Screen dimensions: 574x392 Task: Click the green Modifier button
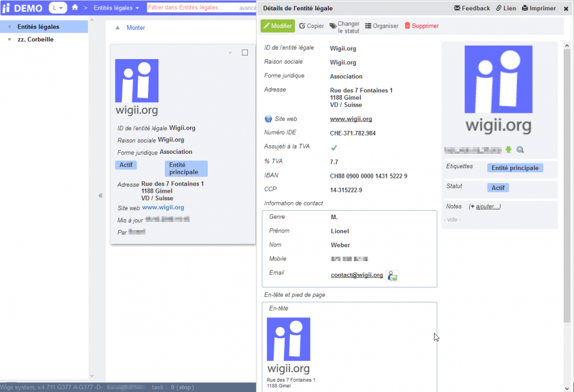pyautogui.click(x=277, y=26)
